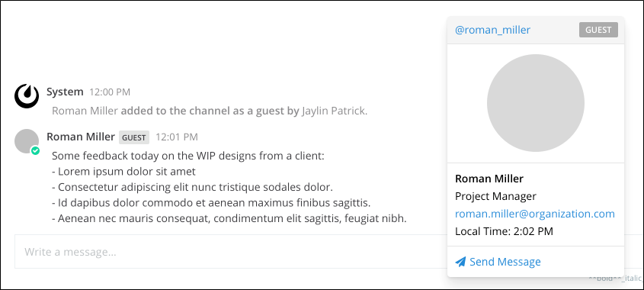The width and height of the screenshot is (644, 290).
Task: Click Roman Miller name in system message
Action: point(85,111)
